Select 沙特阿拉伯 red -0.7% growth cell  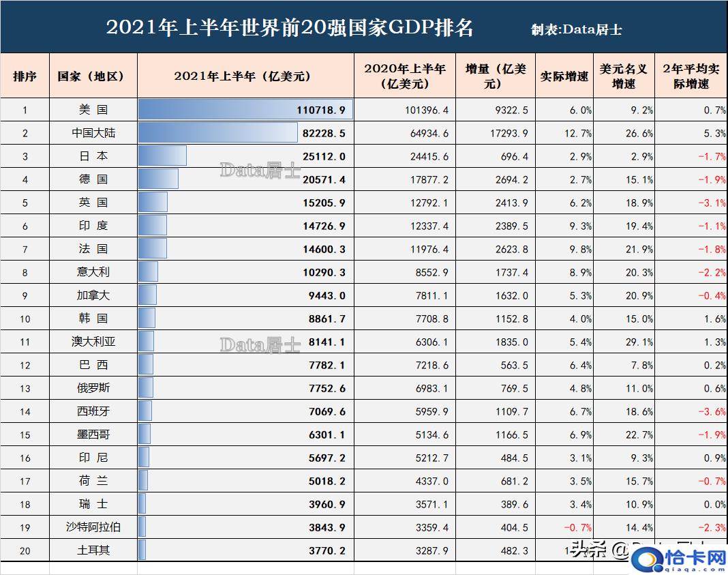point(577,527)
